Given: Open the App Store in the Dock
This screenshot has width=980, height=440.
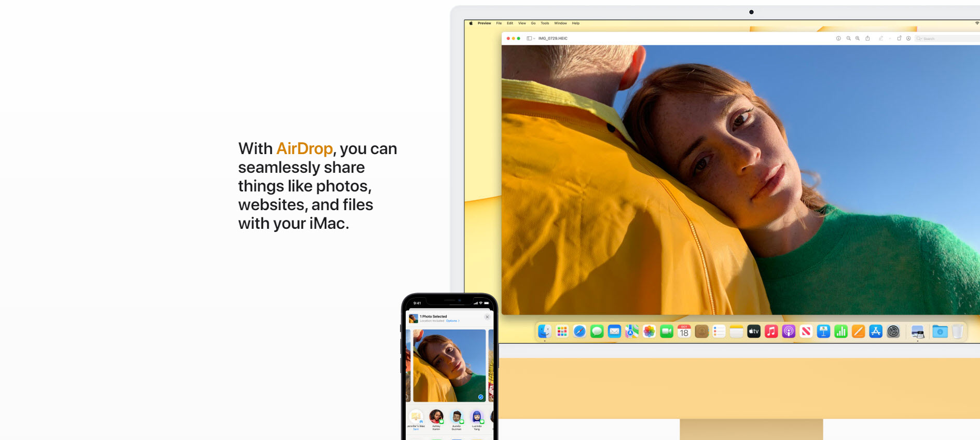Looking at the screenshot, I should pyautogui.click(x=876, y=331).
